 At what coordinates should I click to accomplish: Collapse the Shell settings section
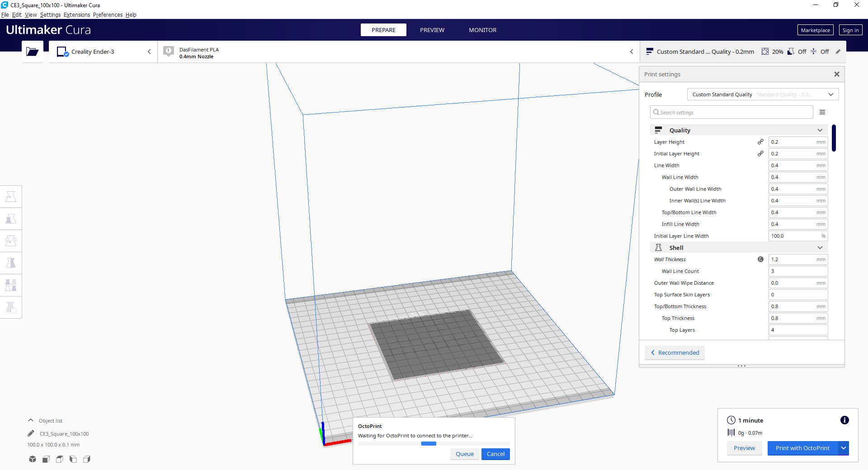tap(739, 248)
